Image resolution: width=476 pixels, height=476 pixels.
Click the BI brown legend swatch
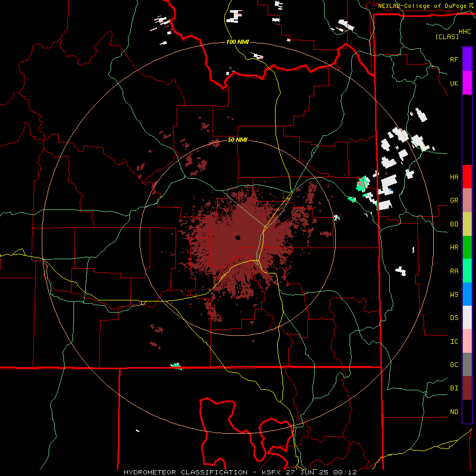[467, 388]
